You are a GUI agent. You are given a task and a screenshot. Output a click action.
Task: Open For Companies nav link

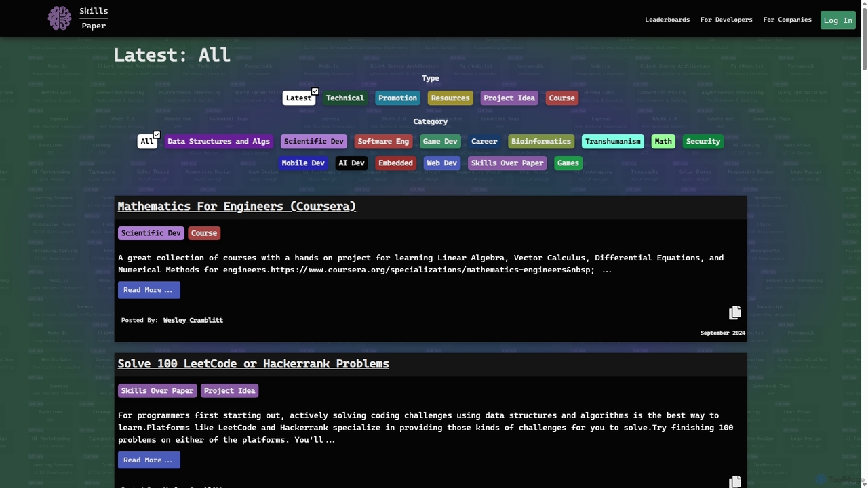click(787, 20)
